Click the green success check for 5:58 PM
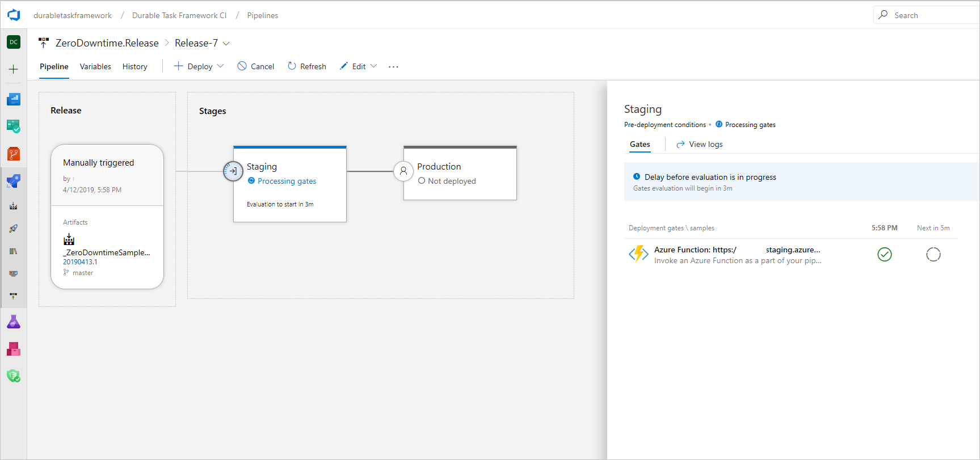 click(884, 254)
